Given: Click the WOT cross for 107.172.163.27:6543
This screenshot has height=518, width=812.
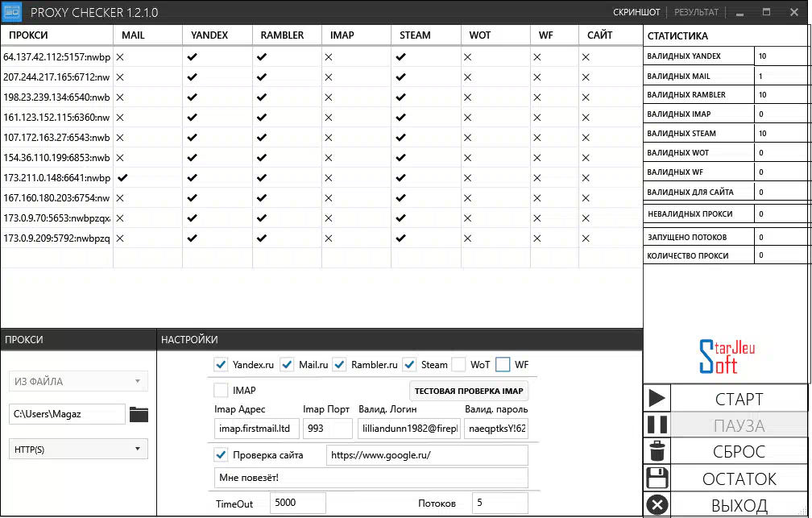Looking at the screenshot, I should tap(467, 138).
